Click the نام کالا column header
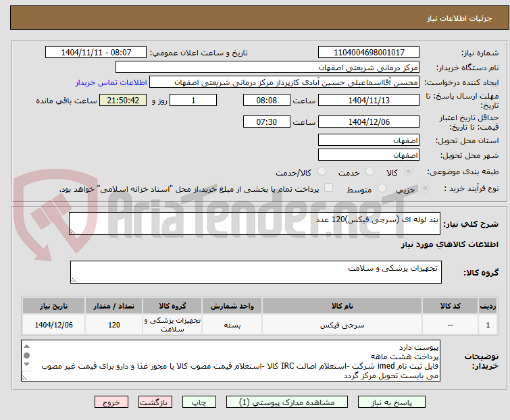 (342, 306)
